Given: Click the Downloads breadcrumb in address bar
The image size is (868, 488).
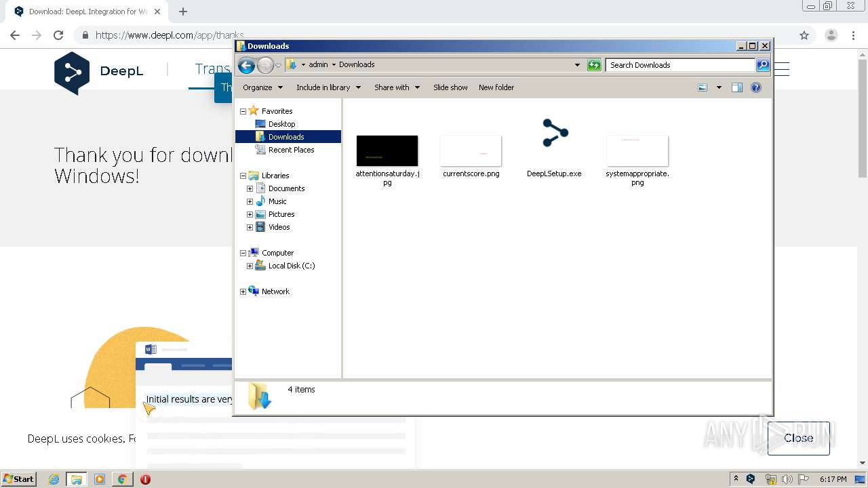Looking at the screenshot, I should tap(357, 65).
